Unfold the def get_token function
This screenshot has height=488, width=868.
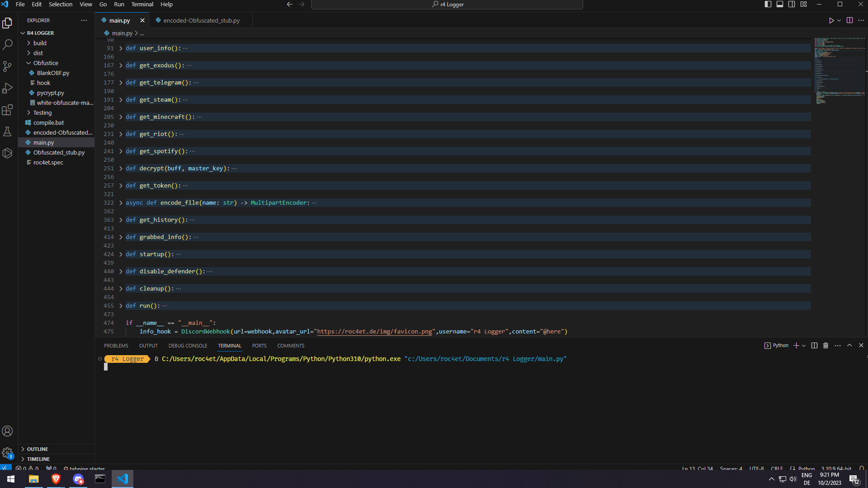pyautogui.click(x=121, y=186)
